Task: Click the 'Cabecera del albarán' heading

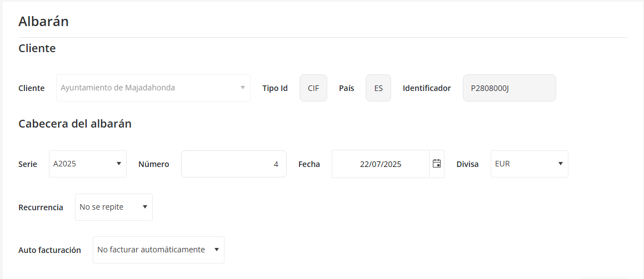Action: click(x=75, y=124)
